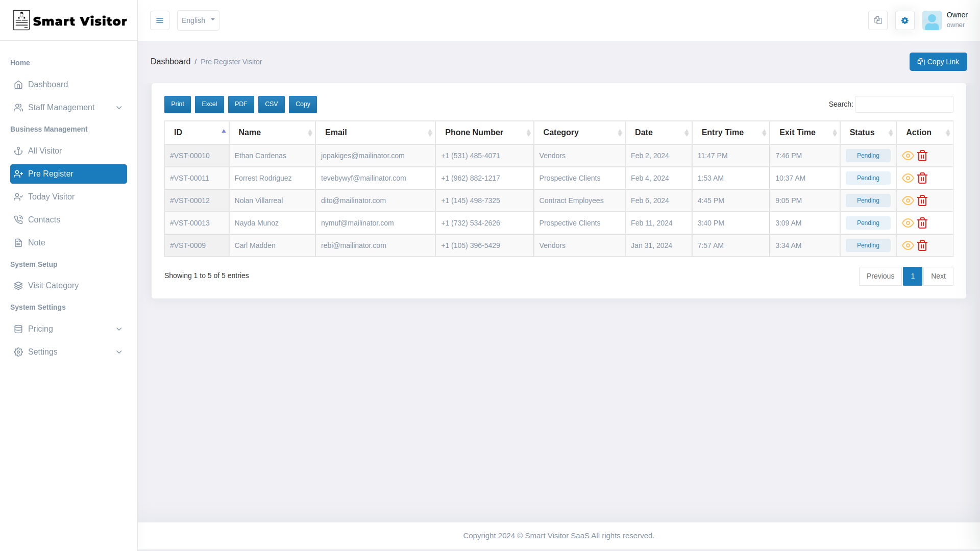Open Contacts using the phone icon

click(18, 219)
